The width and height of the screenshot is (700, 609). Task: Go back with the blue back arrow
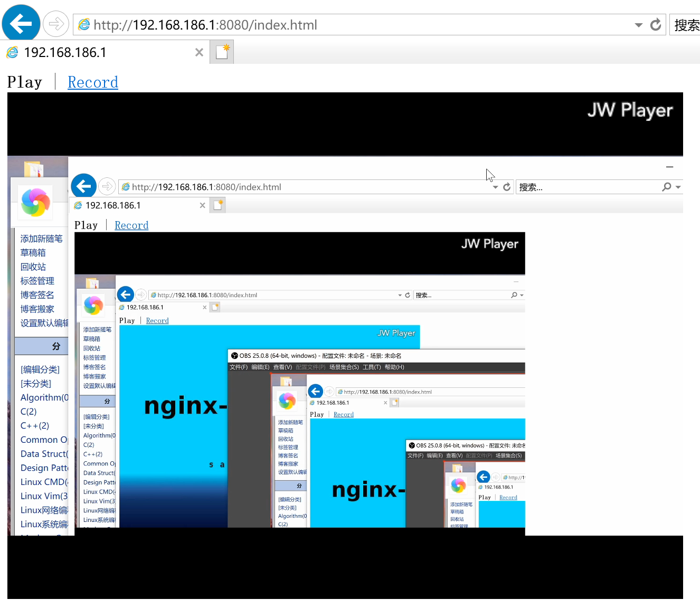pos(21,23)
